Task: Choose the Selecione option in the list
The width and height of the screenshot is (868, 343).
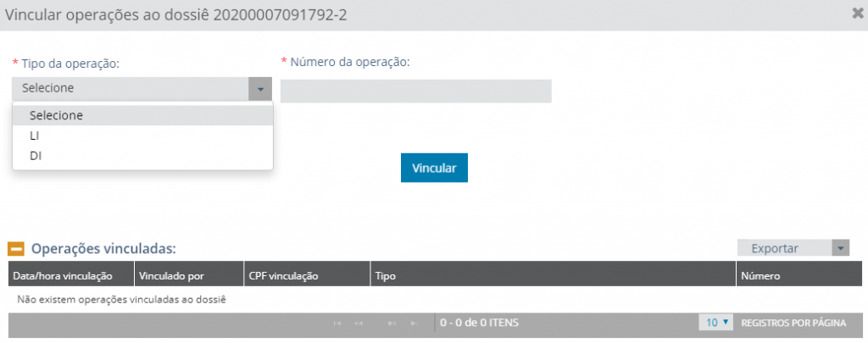Action: [x=142, y=116]
